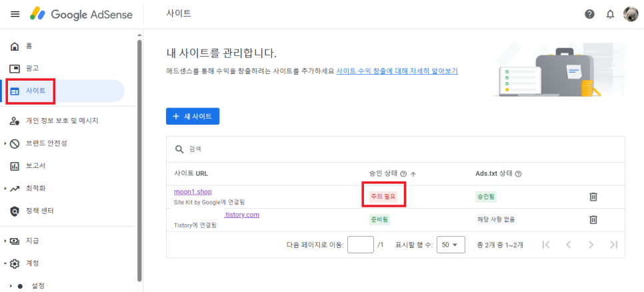Go to the first page arrow
The width and height of the screenshot is (644, 292).
coord(546,245)
